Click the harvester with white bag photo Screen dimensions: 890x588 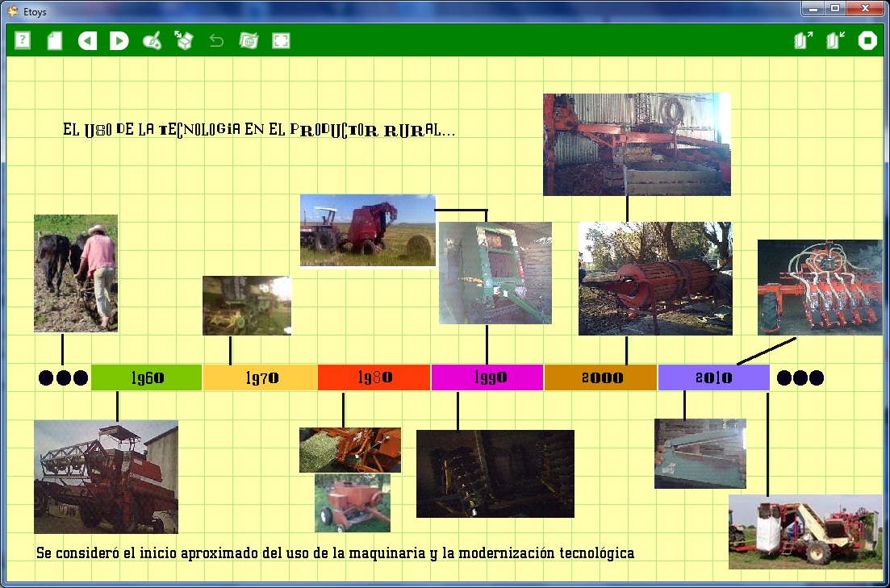point(805,532)
